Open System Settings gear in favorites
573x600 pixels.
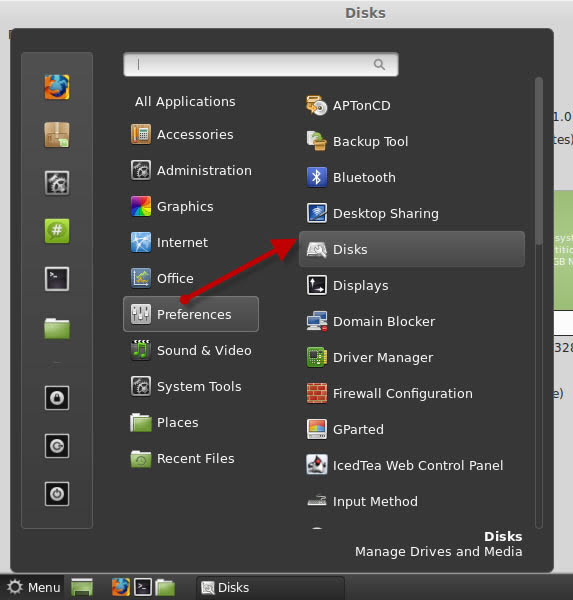pyautogui.click(x=57, y=183)
